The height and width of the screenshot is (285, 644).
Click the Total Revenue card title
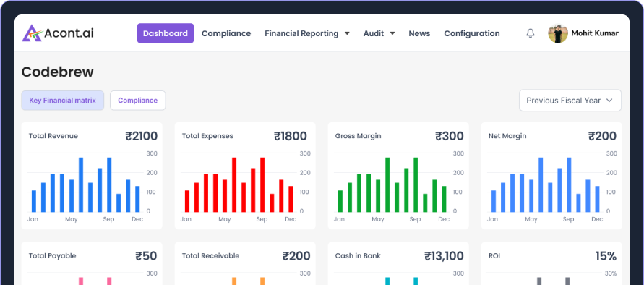[53, 136]
